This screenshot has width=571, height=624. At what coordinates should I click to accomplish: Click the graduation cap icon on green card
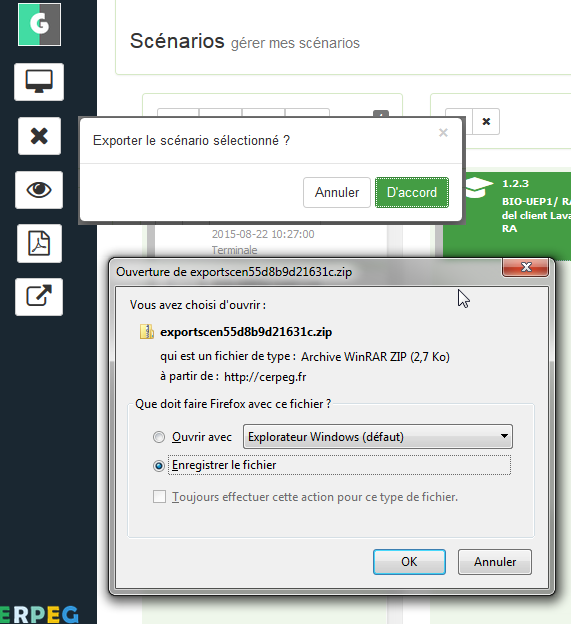click(479, 187)
